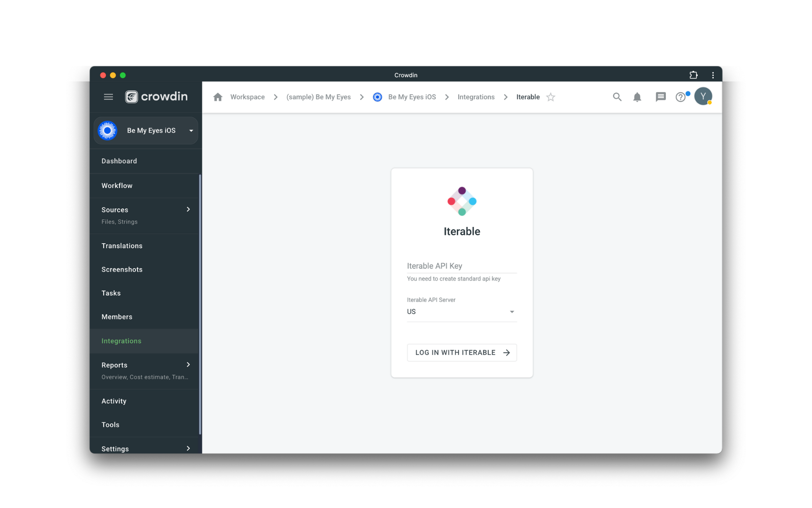Open Settings in the sidebar
This screenshot has height=508, width=812.
click(144, 446)
